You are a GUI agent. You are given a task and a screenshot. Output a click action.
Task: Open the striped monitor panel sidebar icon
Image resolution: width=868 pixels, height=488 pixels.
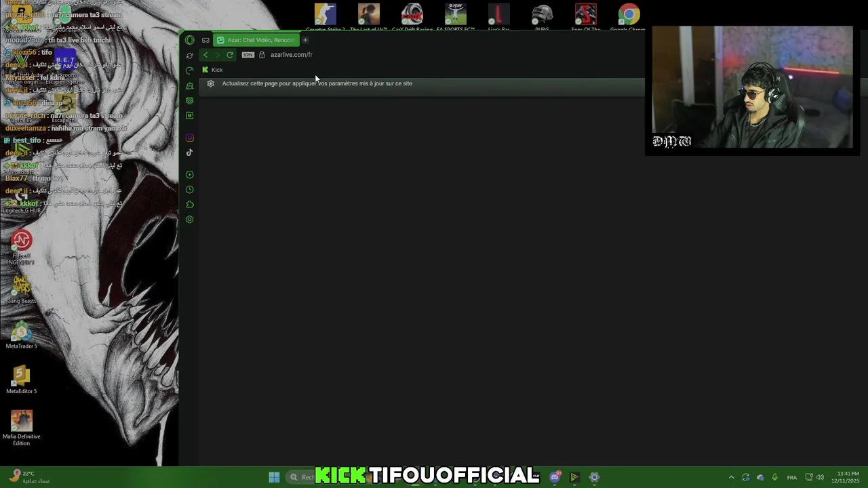pos(190,100)
